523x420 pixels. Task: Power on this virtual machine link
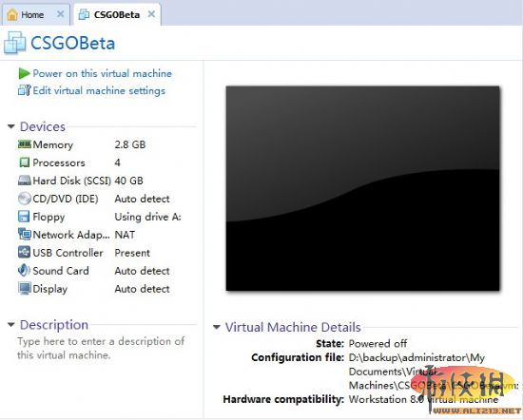(102, 73)
